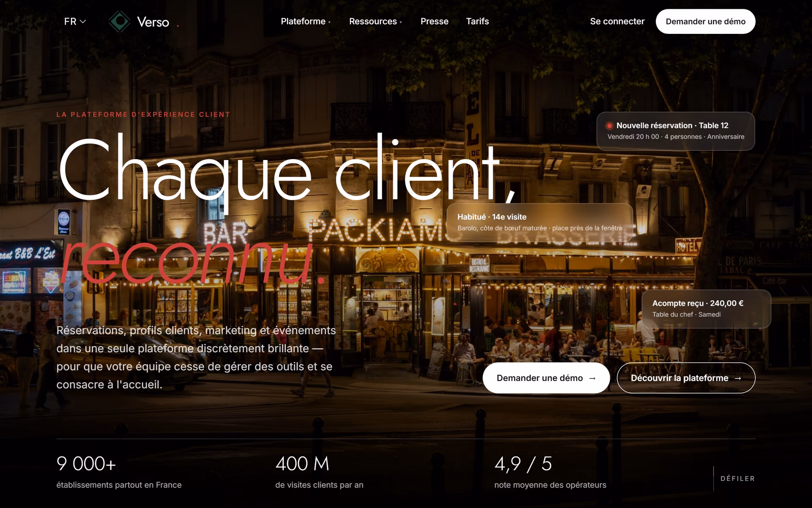This screenshot has height=508, width=812.
Task: Click the 9 000+ statistic
Action: click(x=86, y=464)
